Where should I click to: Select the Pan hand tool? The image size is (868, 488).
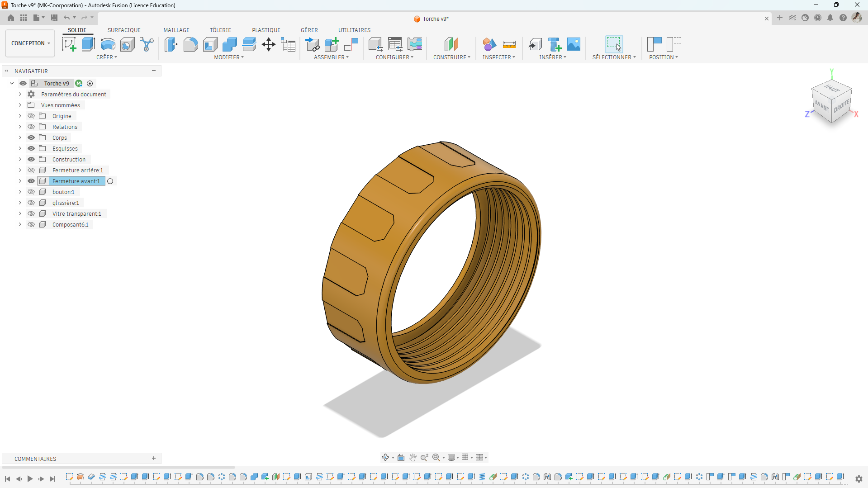[x=413, y=457]
